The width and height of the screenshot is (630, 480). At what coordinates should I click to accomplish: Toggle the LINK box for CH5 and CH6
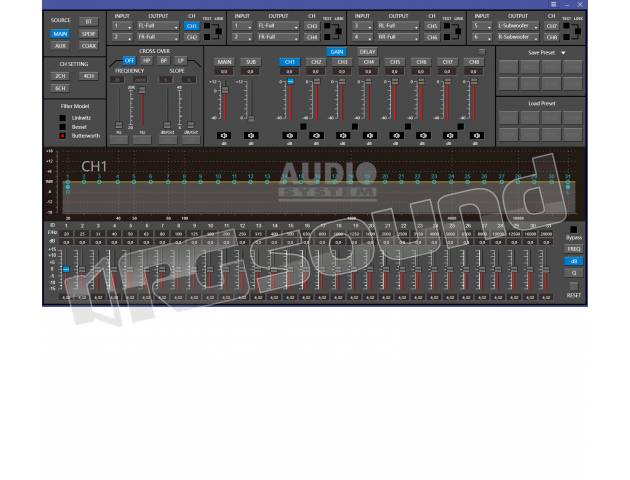pos(459,31)
